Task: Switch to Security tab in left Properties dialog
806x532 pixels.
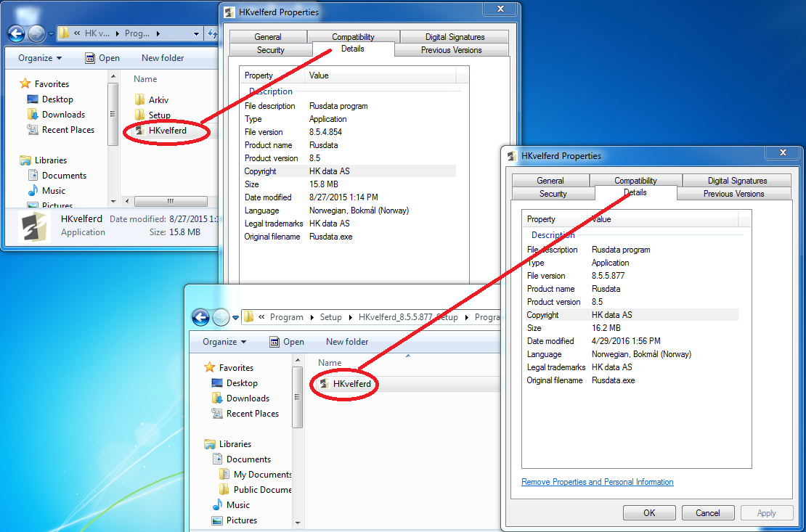Action: (270, 50)
